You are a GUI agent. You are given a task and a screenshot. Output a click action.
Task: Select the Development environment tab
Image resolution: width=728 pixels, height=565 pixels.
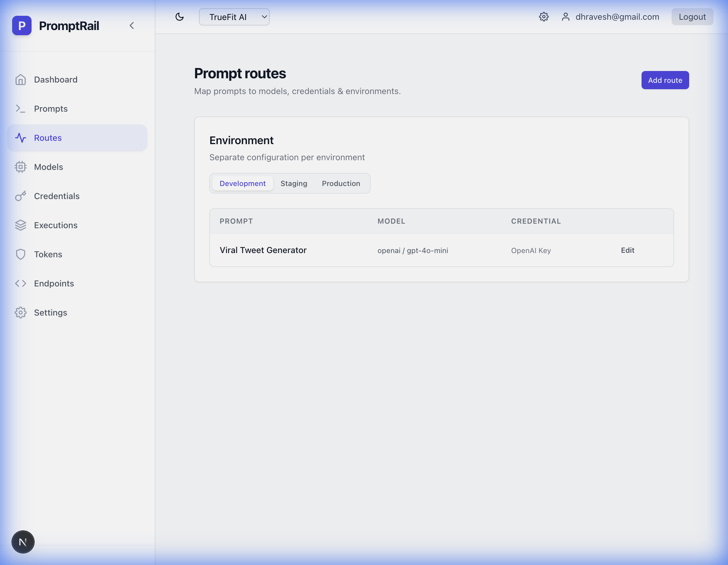(242, 184)
